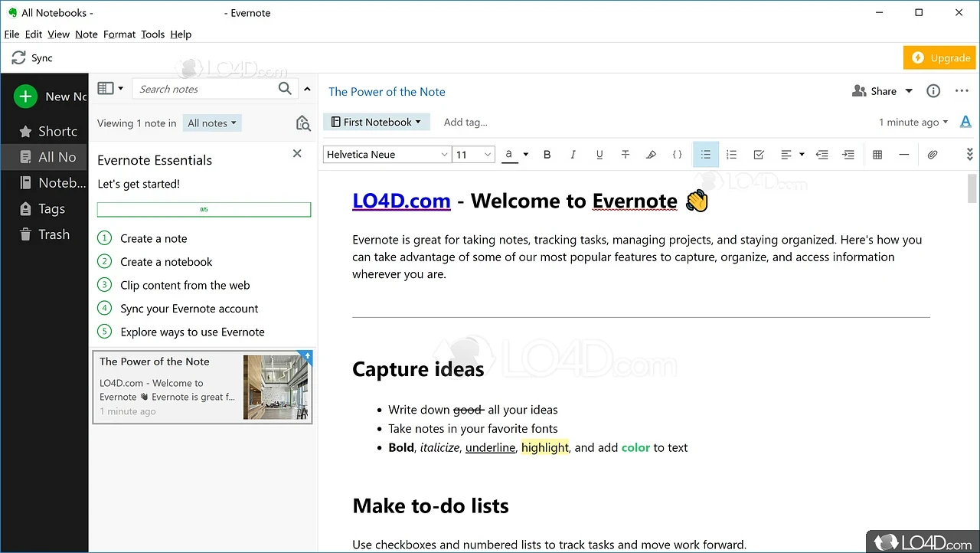This screenshot has height=553, width=980.
Task: Open the font family dropdown
Action: click(x=387, y=154)
